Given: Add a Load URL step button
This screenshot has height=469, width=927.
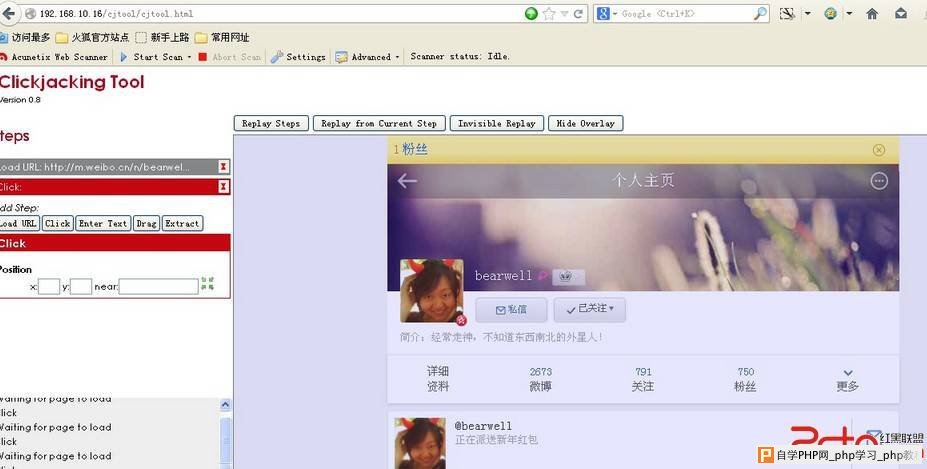Looking at the screenshot, I should (x=19, y=223).
